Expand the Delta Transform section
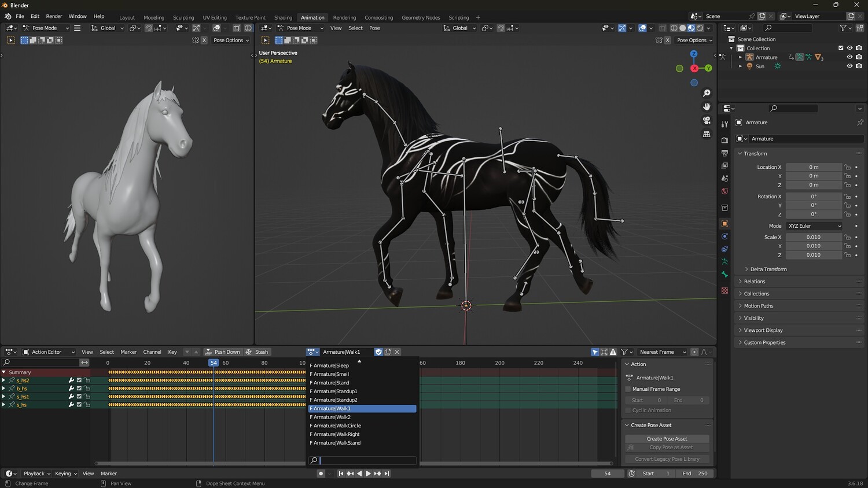Viewport: 868px width, 488px height. [x=768, y=269]
